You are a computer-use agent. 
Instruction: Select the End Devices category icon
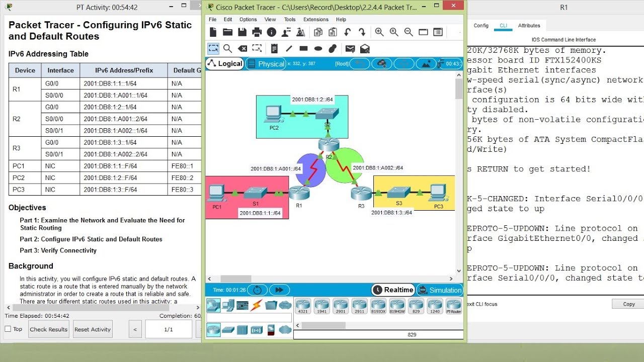point(228,305)
